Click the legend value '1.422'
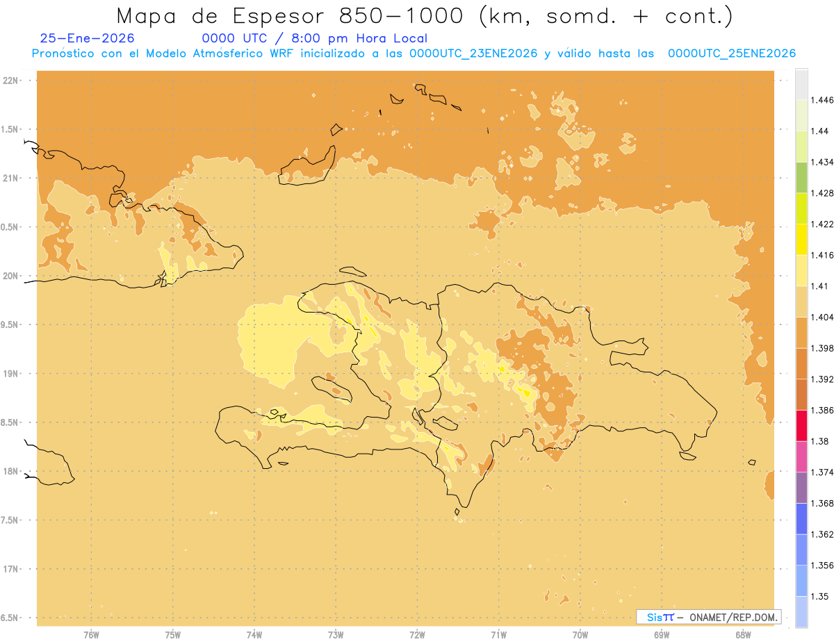This screenshot has height=644, width=834. pos(822,224)
